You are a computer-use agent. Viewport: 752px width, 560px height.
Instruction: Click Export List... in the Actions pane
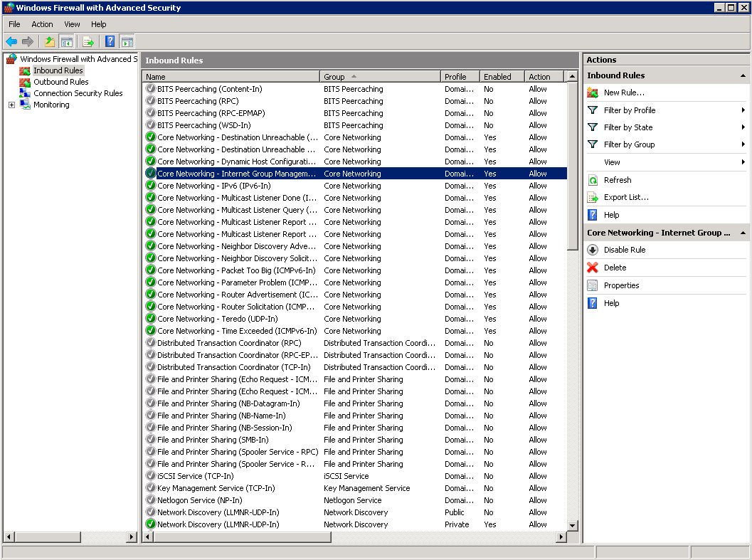click(x=626, y=197)
